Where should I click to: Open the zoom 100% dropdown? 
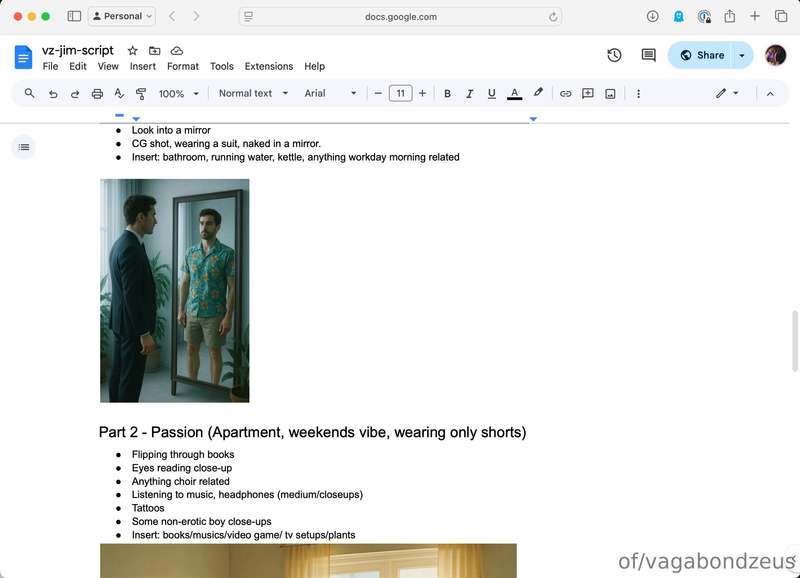pos(178,94)
